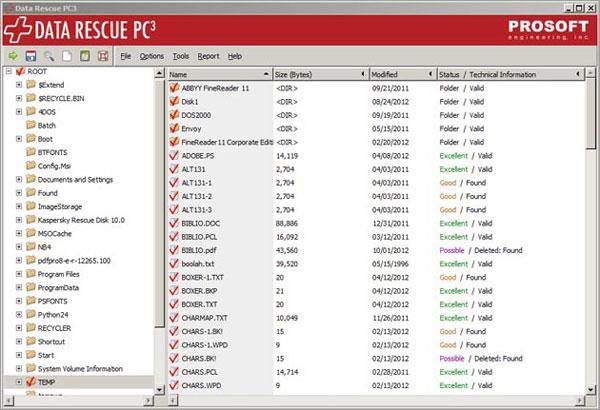Select the BTFONTS folder icon
Image resolution: width=600 pixels, height=410 pixels.
click(x=31, y=152)
